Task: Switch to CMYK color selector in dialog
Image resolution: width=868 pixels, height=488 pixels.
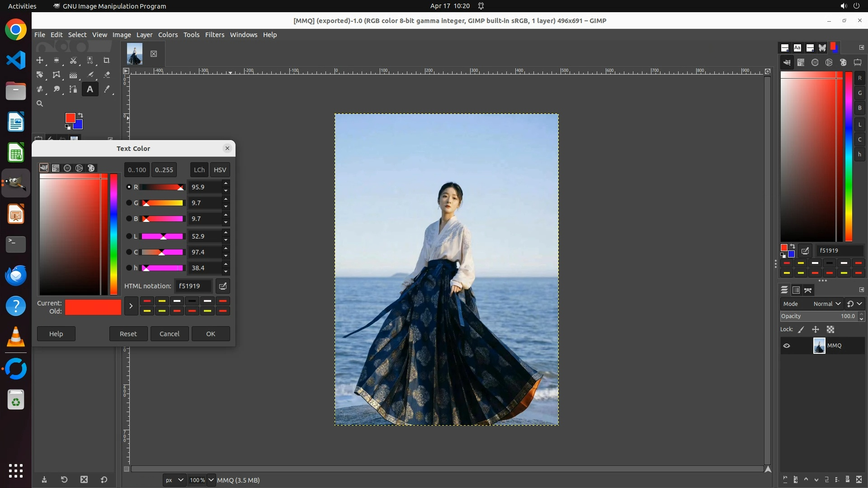Action: pyautogui.click(x=56, y=168)
